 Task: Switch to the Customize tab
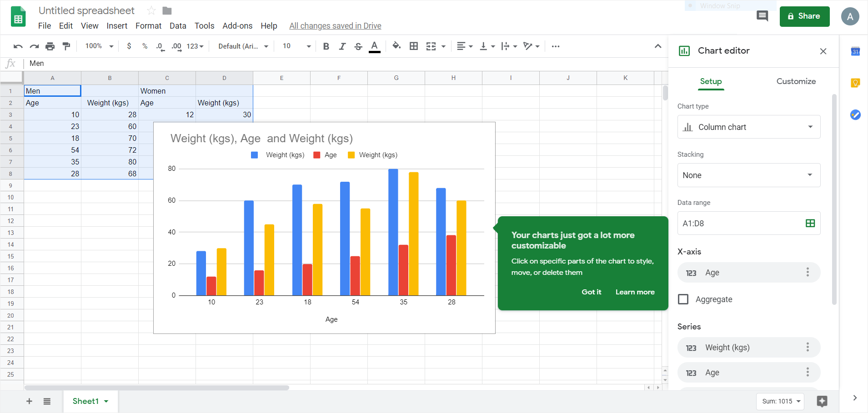(x=795, y=81)
